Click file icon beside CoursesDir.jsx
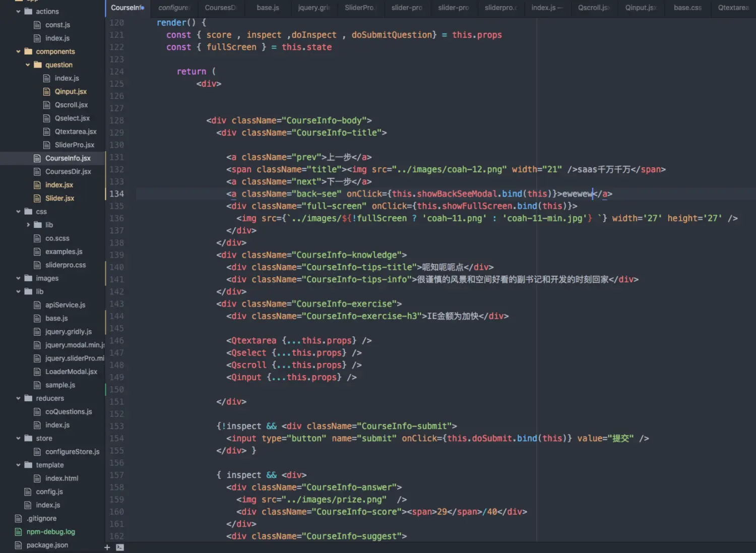 [37, 171]
